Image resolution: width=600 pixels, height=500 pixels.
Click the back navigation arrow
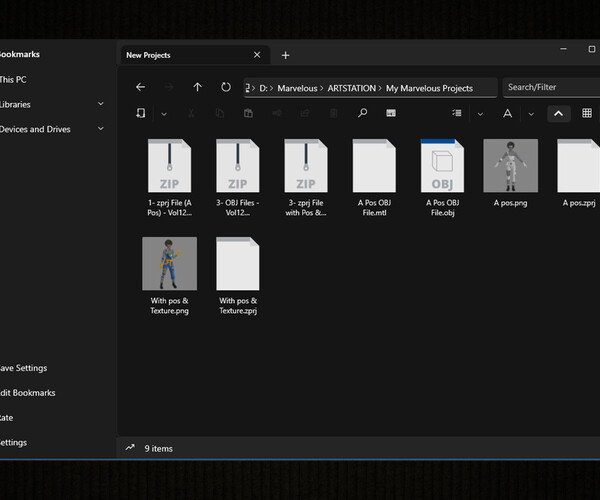(x=140, y=87)
